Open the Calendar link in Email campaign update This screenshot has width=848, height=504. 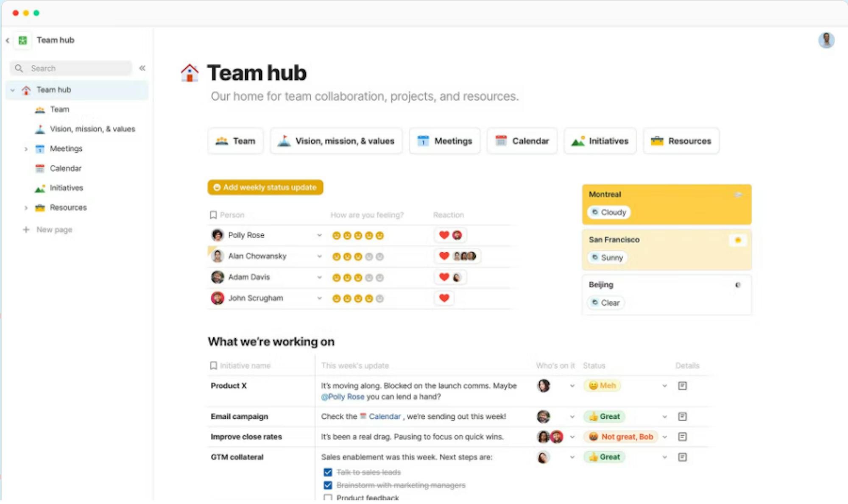coord(384,416)
